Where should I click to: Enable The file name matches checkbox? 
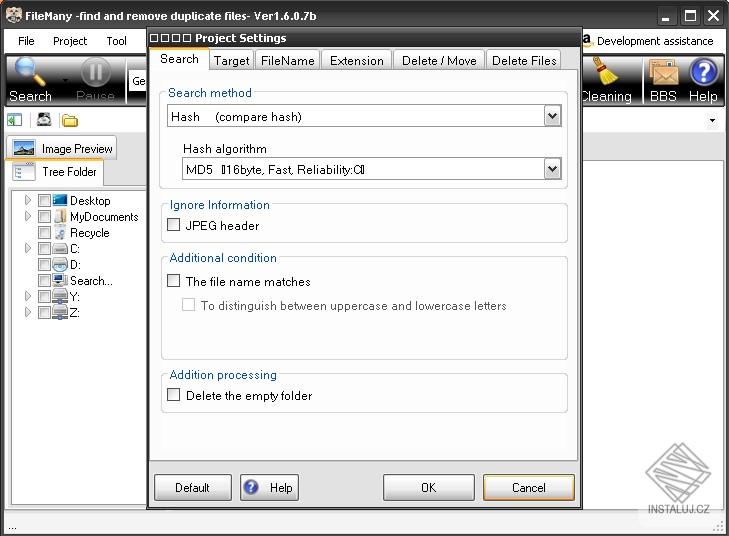tap(173, 281)
